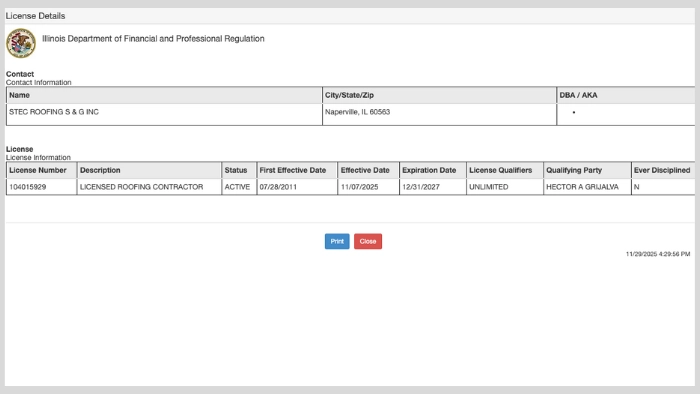Click the Effective Date column header
Viewport: 700px width, 394px height.
point(368,170)
